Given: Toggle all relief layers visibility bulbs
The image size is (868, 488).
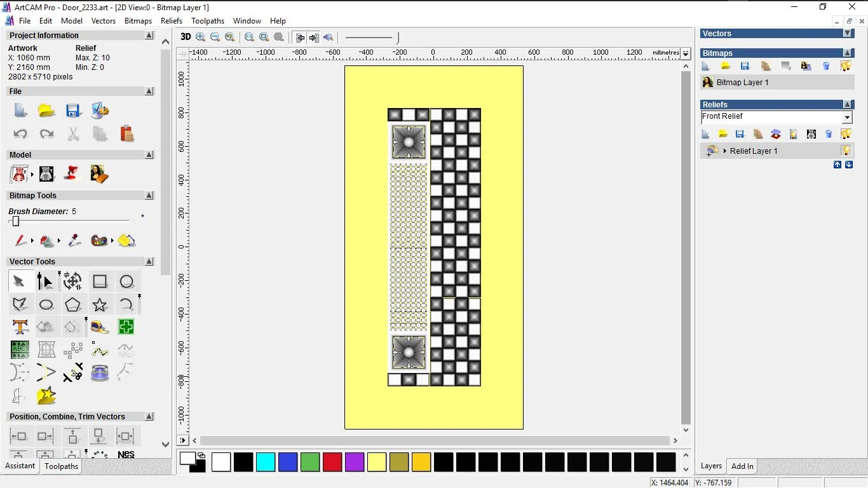Looking at the screenshot, I should tap(846, 134).
